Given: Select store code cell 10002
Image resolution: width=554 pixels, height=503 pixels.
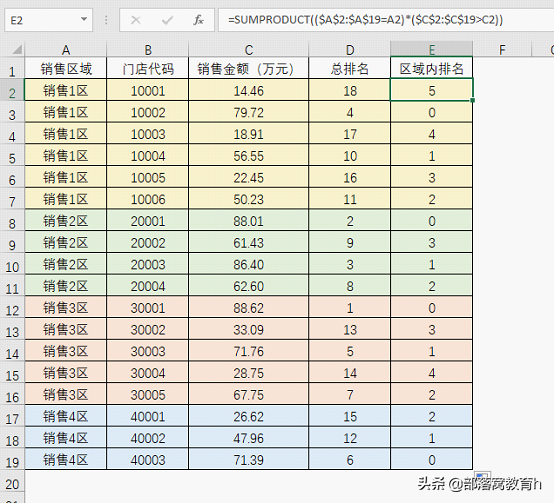Looking at the screenshot, I should pos(148,112).
